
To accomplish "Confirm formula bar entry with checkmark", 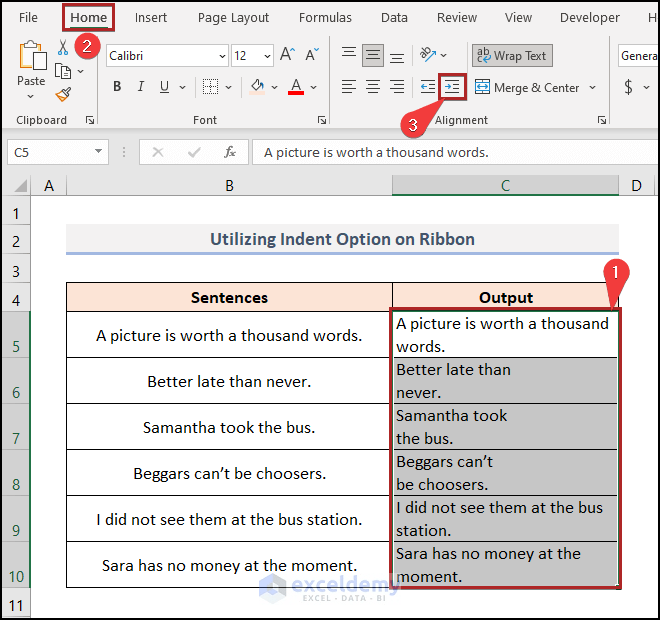I will (194, 152).
